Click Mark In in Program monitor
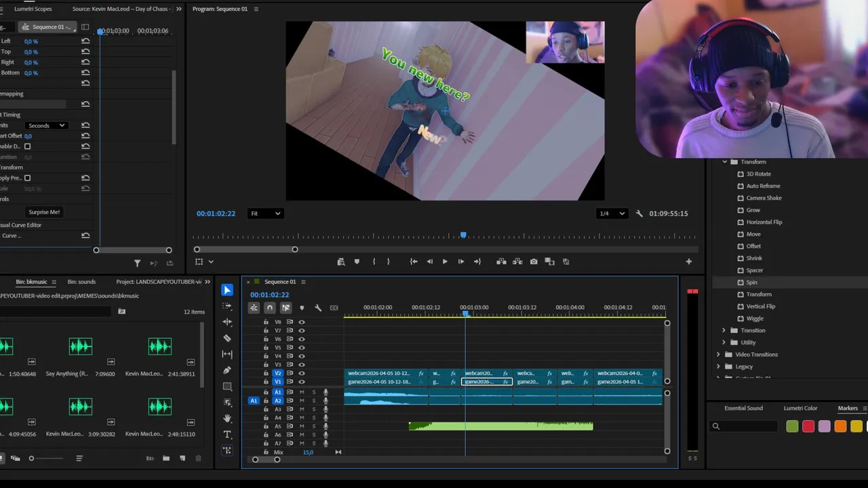The image size is (868, 488). click(x=374, y=262)
